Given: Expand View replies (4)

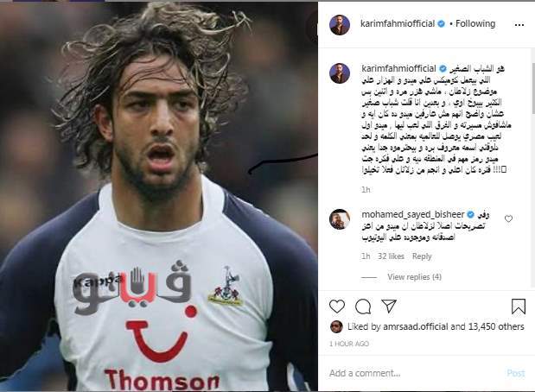Looking at the screenshot, I should point(414,277).
